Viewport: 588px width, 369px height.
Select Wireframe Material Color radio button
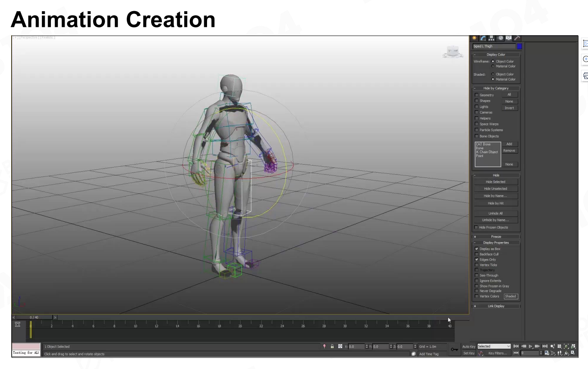pos(493,66)
